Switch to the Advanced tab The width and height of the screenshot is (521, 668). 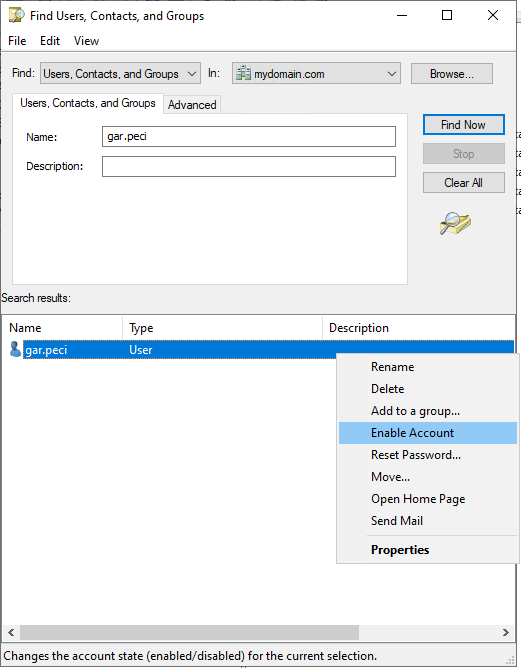[192, 105]
